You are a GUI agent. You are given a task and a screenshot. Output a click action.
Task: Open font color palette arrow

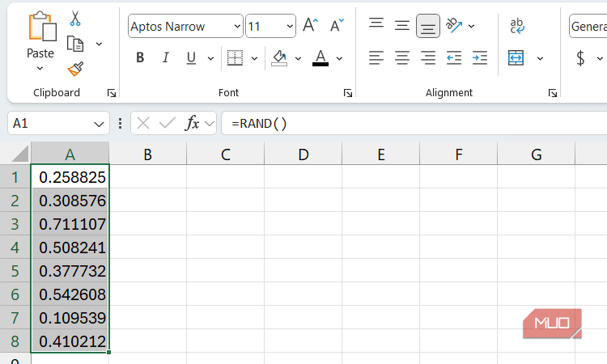pyautogui.click(x=339, y=59)
